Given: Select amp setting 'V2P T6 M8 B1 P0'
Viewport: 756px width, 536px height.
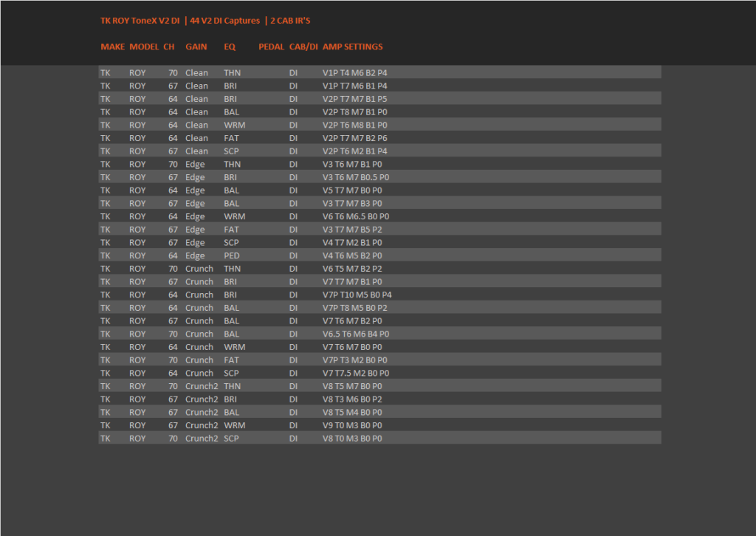Looking at the screenshot, I should point(355,125).
